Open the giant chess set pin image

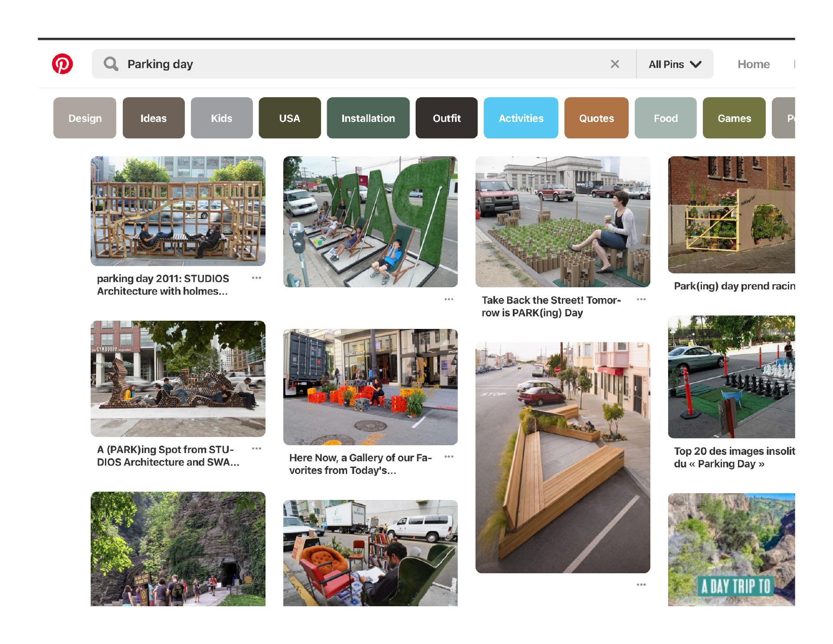[x=731, y=377]
